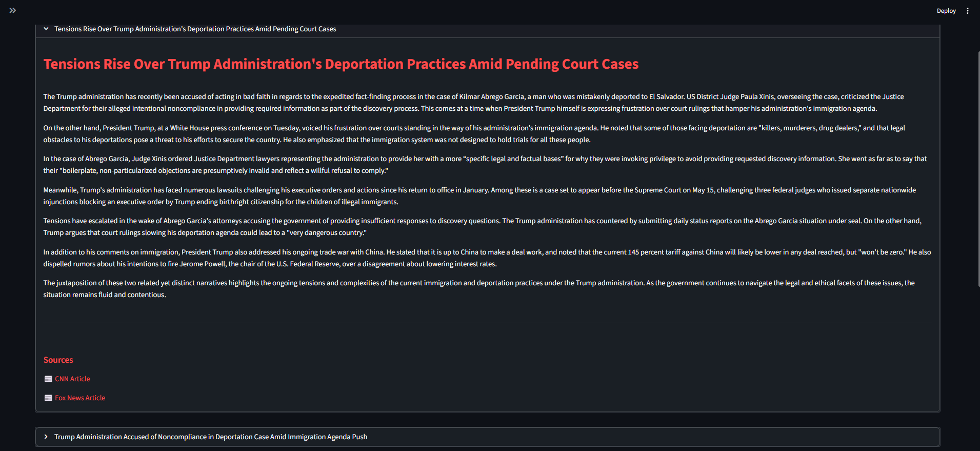Screen dimensions: 980x451
Task: Collapse the Tensions Rise article using its chevron
Action: point(46,29)
